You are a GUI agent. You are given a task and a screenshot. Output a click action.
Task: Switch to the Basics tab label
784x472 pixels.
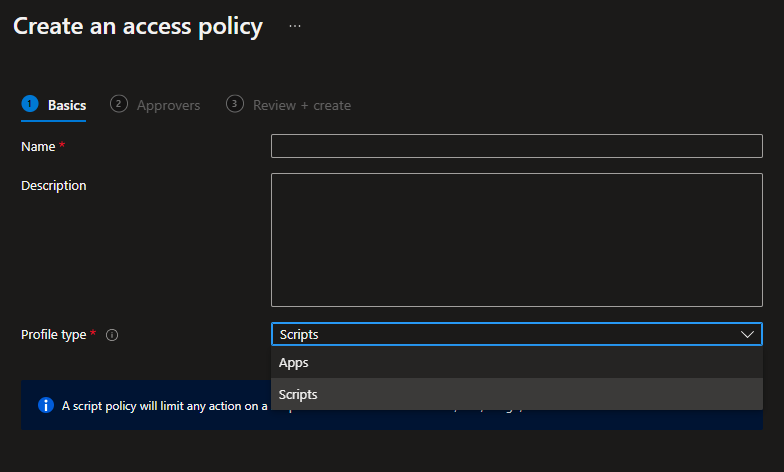point(67,105)
